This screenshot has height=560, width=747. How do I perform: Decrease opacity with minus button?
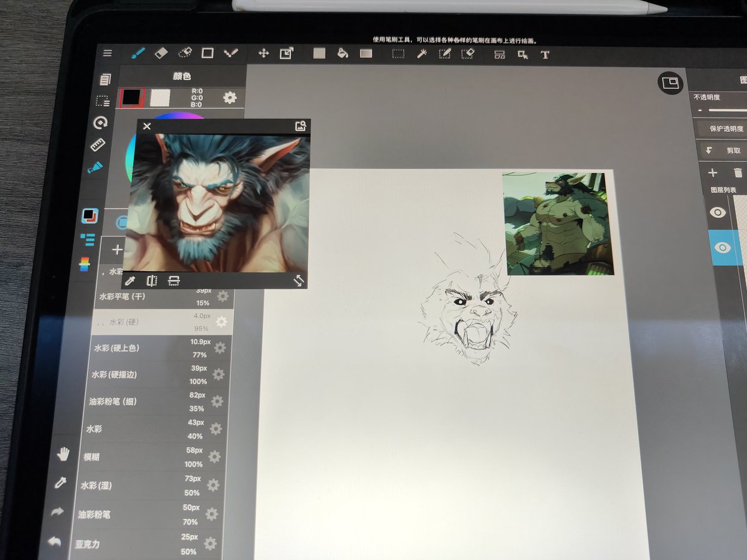pos(700,110)
